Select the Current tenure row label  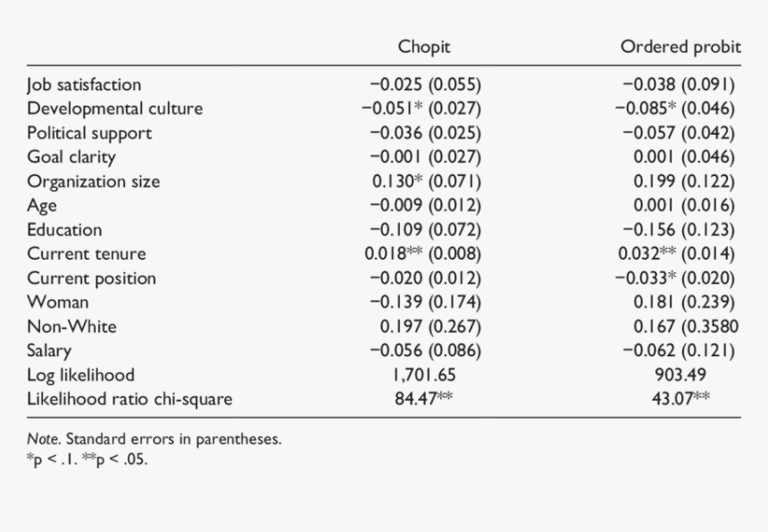pos(86,254)
